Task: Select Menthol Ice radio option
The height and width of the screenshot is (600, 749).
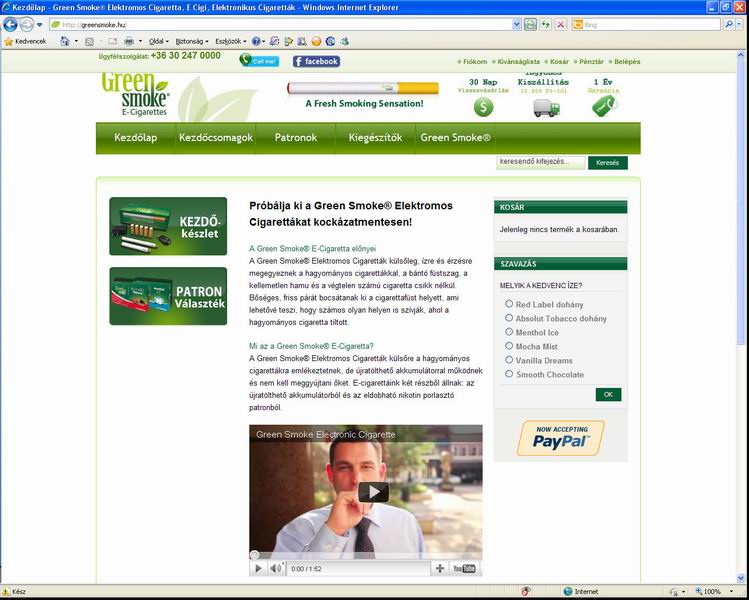Action: [x=509, y=332]
